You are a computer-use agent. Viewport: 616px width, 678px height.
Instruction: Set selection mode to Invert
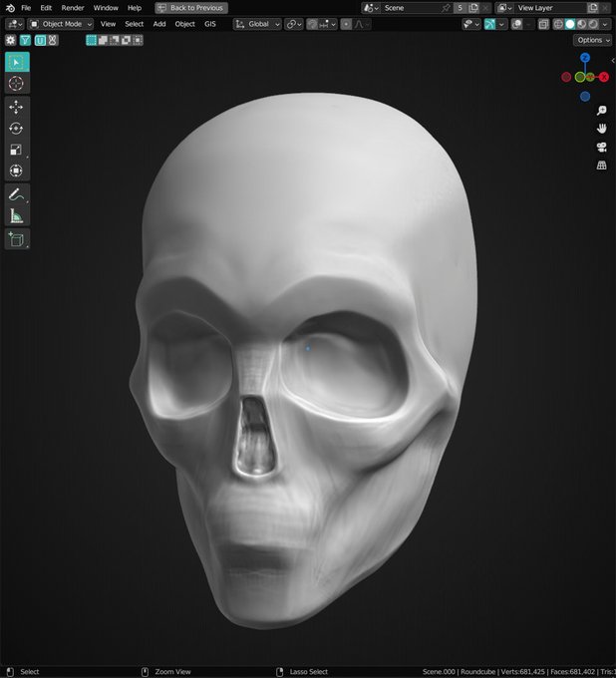(x=126, y=40)
